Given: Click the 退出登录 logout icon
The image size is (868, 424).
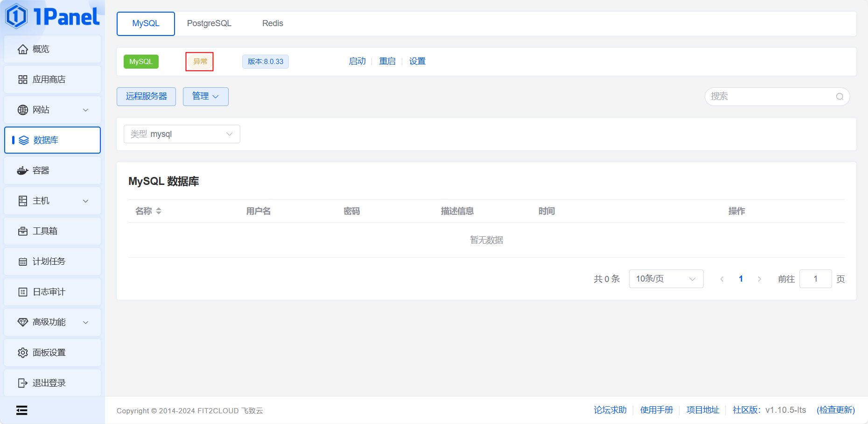Looking at the screenshot, I should (23, 383).
